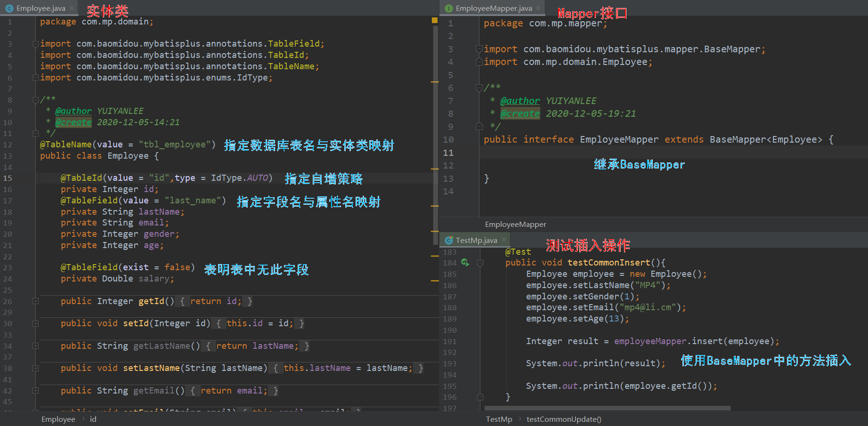This screenshot has width=868, height=426.
Task: Close the TestMp.java tab
Action: pos(503,240)
